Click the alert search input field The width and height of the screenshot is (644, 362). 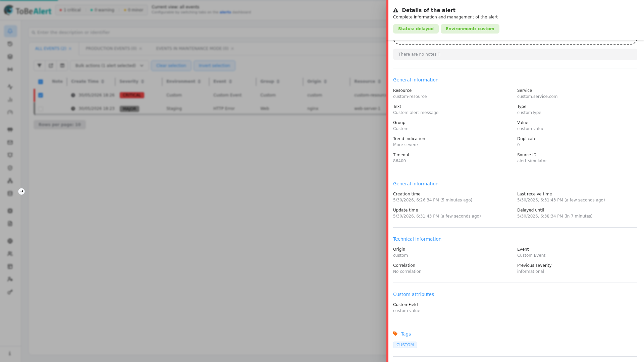tap(208, 33)
